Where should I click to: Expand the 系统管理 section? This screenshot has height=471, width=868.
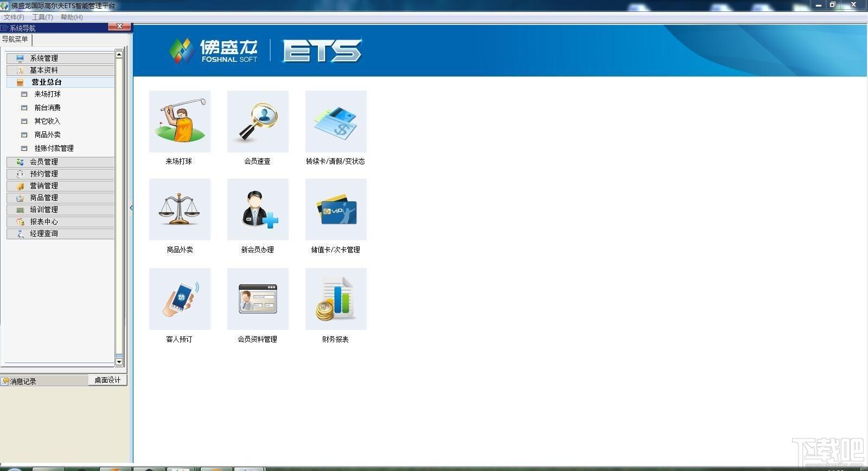[60, 58]
